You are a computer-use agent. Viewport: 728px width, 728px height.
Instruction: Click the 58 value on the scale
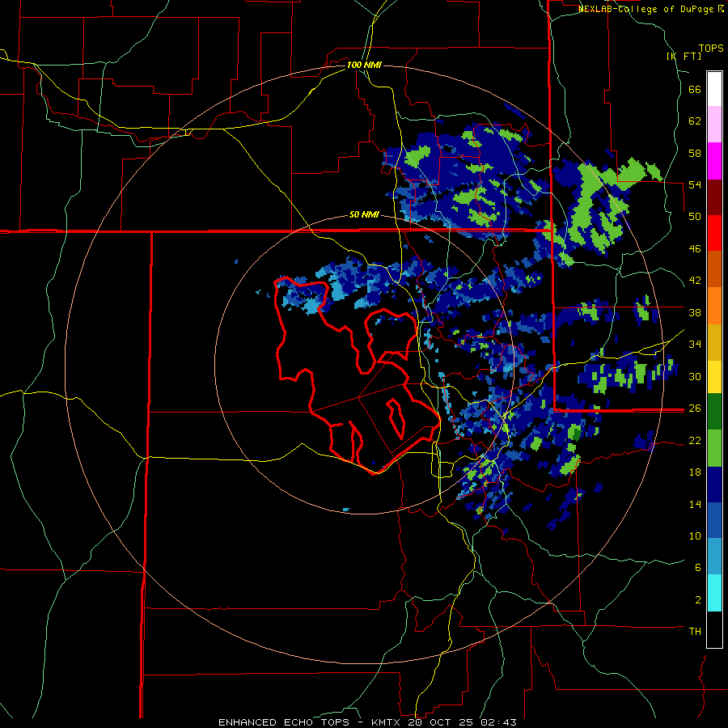pos(695,153)
